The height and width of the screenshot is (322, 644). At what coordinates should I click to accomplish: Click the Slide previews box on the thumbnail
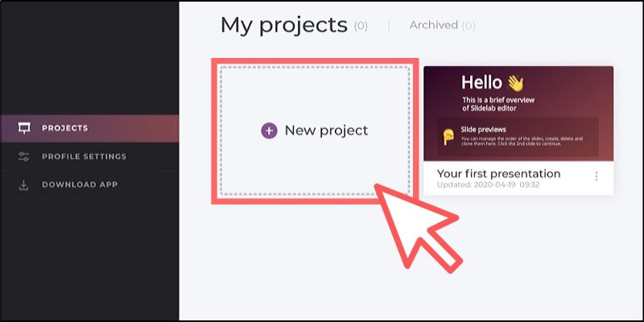[518, 137]
